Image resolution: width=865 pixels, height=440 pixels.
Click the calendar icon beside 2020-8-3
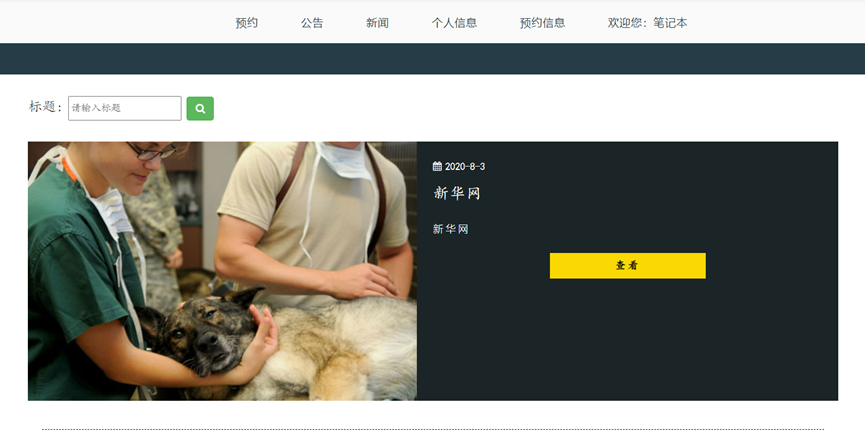click(x=437, y=167)
